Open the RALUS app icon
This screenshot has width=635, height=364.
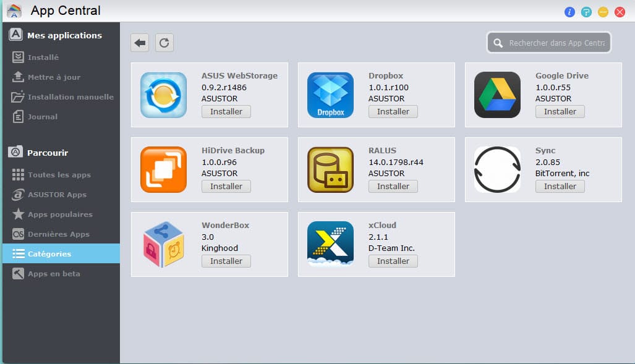tap(330, 170)
